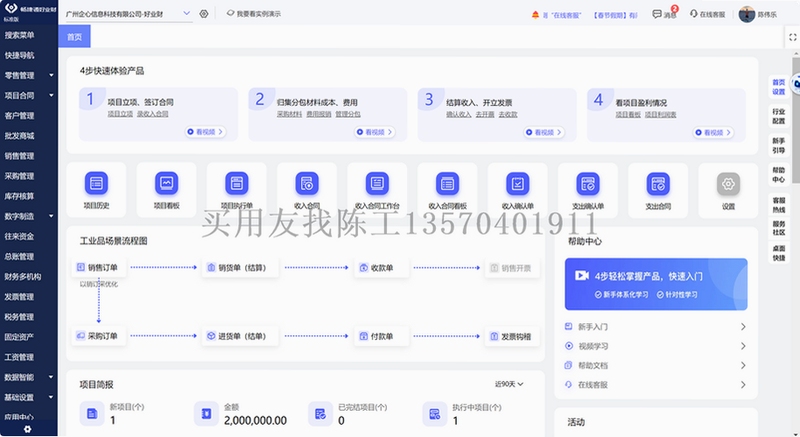Expand the 帮助文档 help row
Viewport: 800px width, 437px height.
(x=656, y=366)
